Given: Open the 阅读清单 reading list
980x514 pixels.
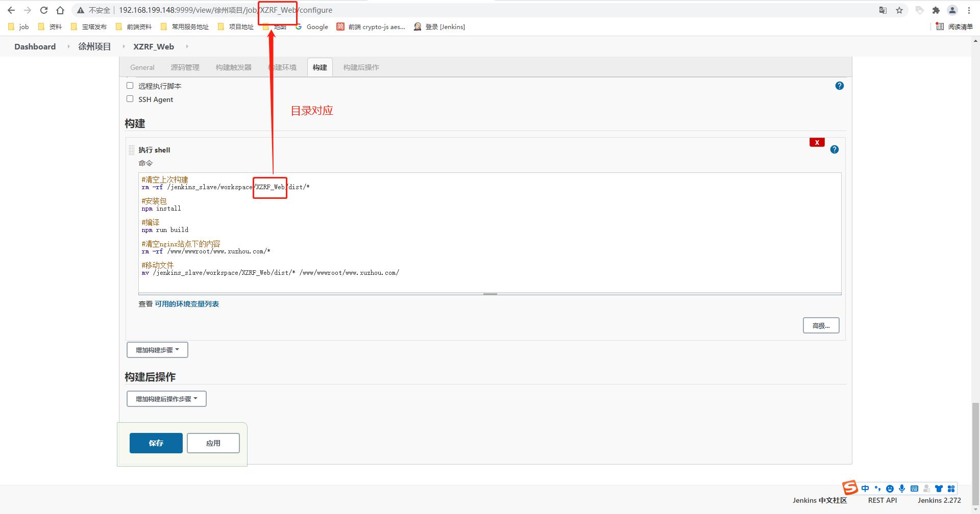Looking at the screenshot, I should [954, 27].
